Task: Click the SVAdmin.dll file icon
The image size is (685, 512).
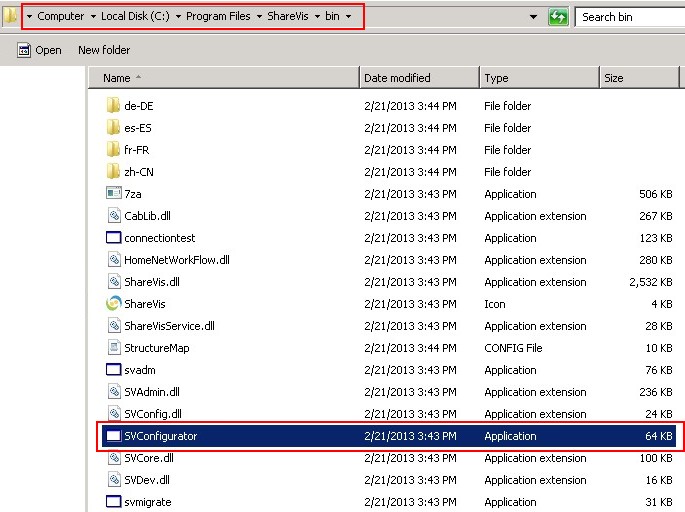Action: point(114,391)
